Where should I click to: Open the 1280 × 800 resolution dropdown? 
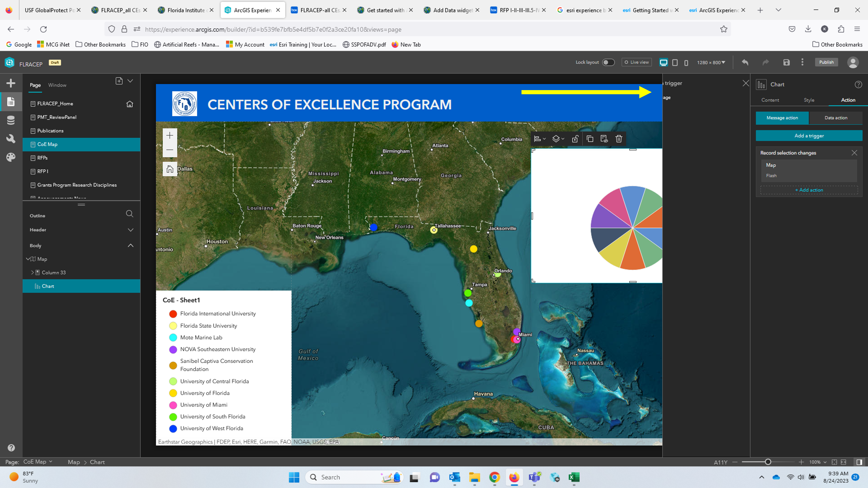[711, 62]
